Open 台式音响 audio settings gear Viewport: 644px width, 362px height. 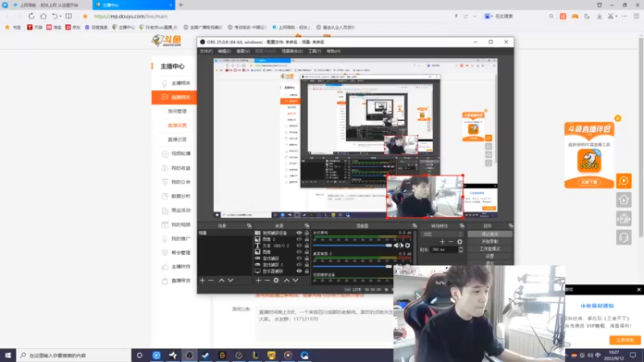407,245
